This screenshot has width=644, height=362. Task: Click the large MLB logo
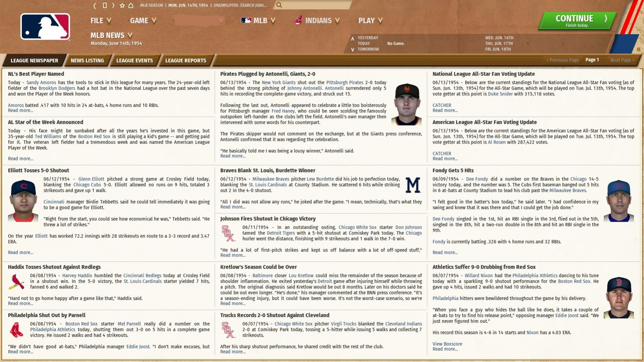coord(45,27)
